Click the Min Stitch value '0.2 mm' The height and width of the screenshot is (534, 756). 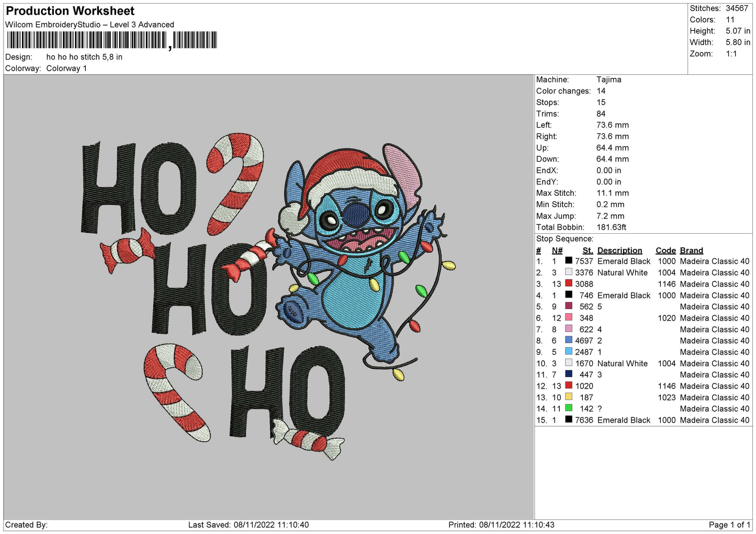click(611, 204)
